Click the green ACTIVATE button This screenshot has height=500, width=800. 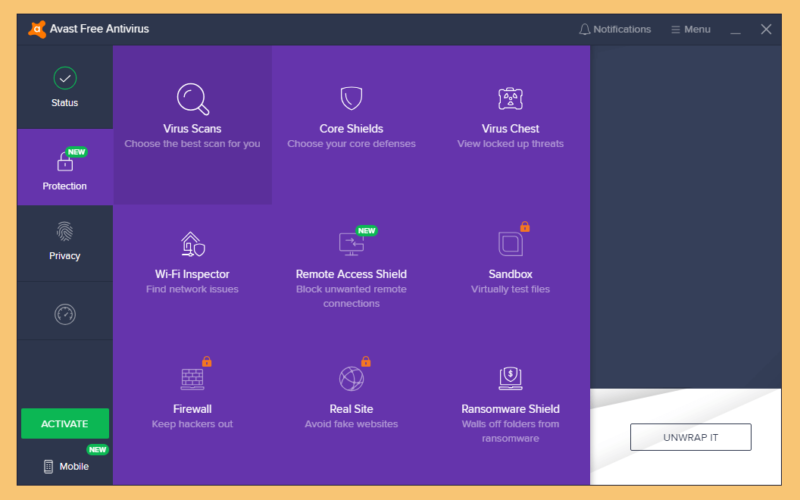65,423
